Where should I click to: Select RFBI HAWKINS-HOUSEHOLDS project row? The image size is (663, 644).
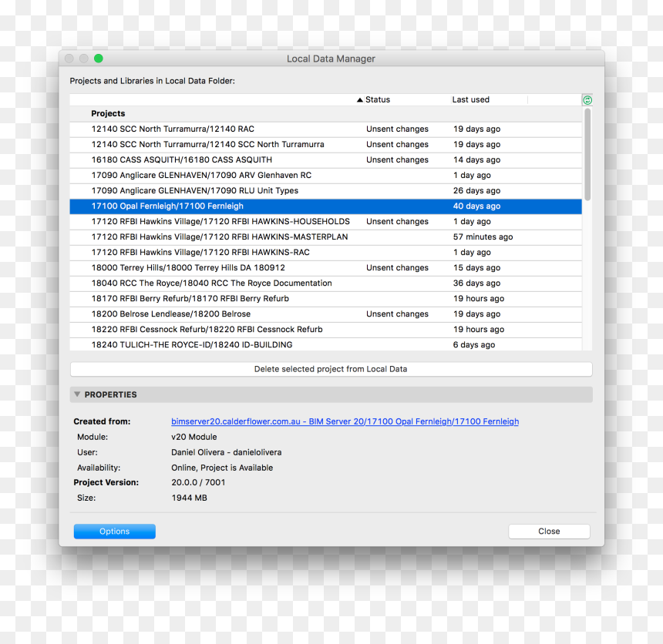click(325, 221)
